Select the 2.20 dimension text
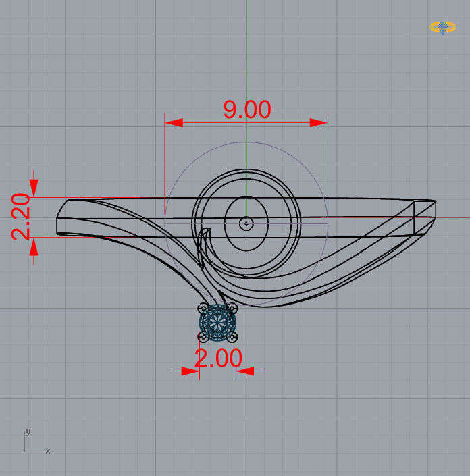The width and height of the screenshot is (470, 476). [21, 217]
